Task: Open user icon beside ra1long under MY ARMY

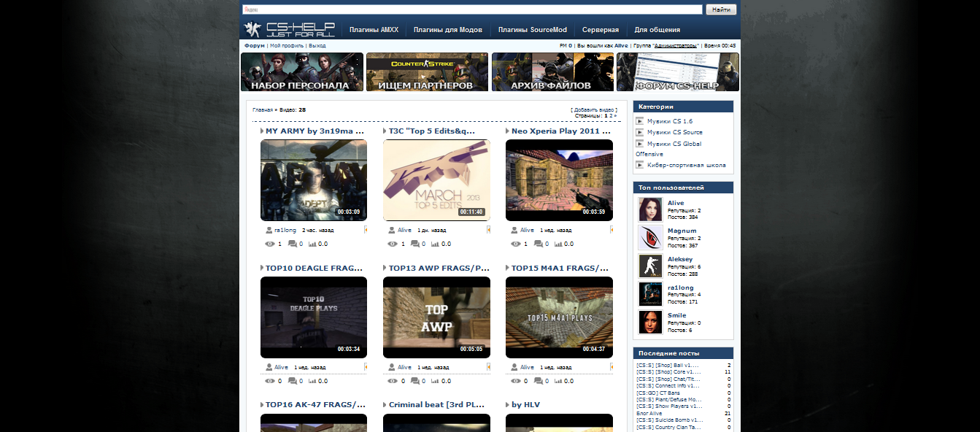Action: (x=269, y=230)
